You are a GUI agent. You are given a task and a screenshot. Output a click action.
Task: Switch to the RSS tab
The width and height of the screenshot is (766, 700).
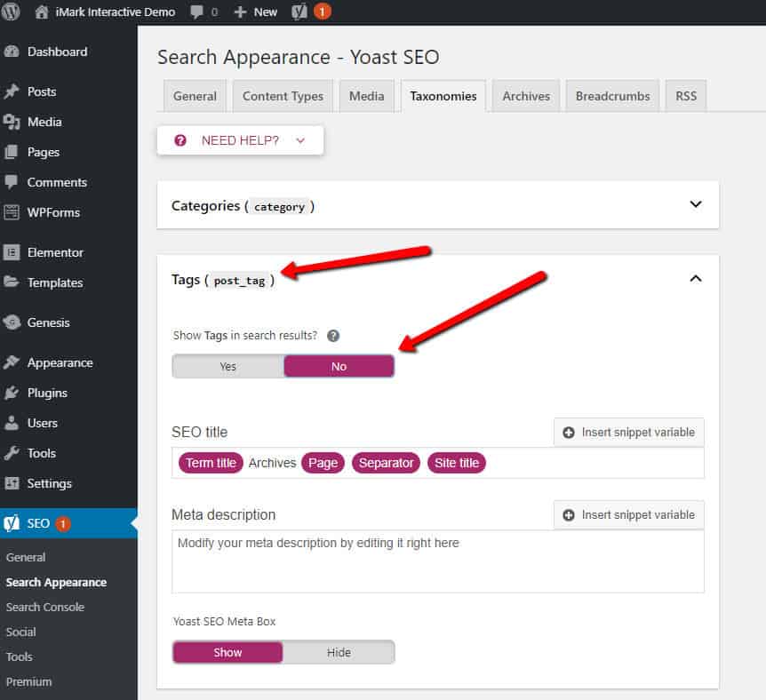(x=686, y=96)
